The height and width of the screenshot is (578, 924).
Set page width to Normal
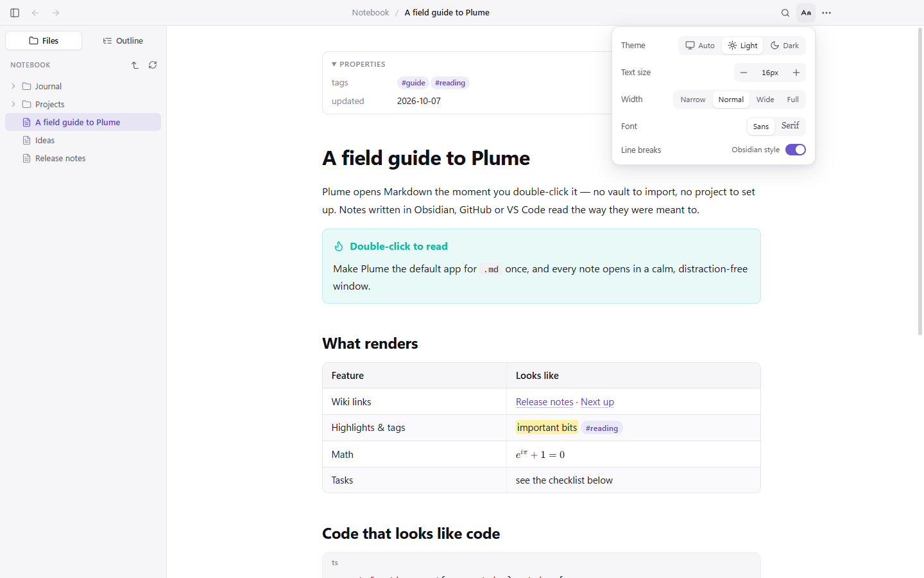pos(731,100)
